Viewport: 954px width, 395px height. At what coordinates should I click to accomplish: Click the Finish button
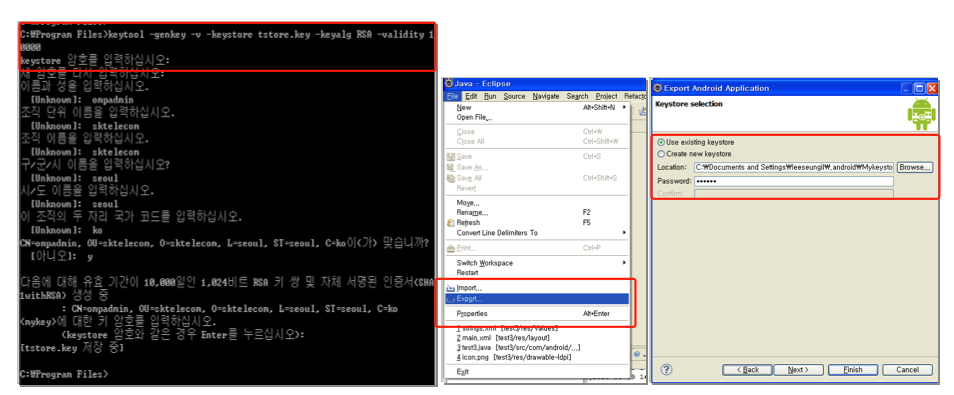point(852,369)
